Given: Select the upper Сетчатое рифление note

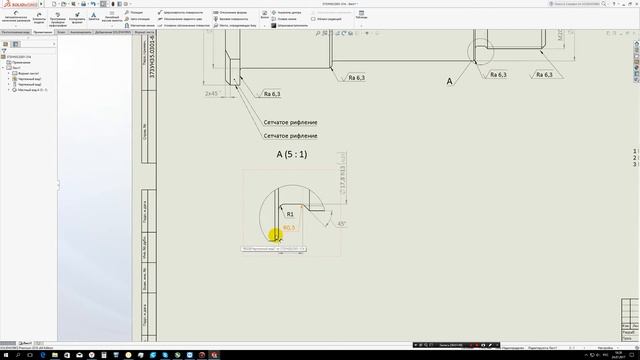Looking at the screenshot, I should point(290,122).
